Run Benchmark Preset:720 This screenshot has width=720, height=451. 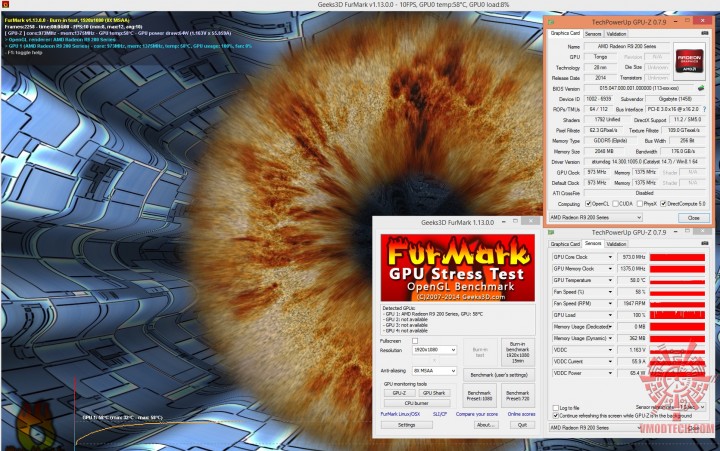coord(518,395)
